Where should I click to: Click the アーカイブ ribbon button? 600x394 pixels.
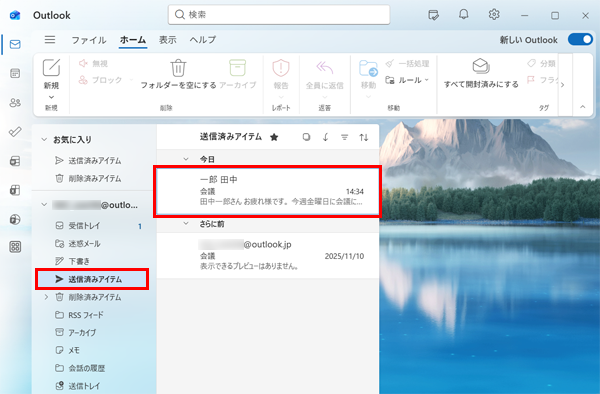click(238, 74)
